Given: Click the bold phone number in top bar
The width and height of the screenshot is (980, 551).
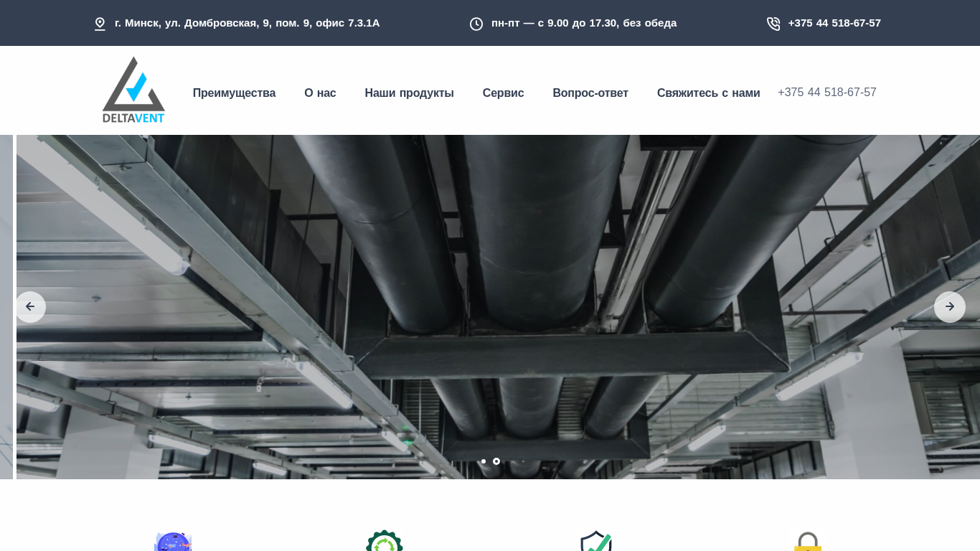Looking at the screenshot, I should tap(834, 23).
